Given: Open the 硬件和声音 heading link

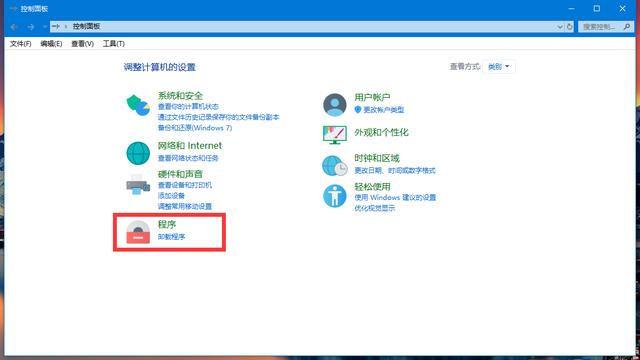Looking at the screenshot, I should click(180, 174).
